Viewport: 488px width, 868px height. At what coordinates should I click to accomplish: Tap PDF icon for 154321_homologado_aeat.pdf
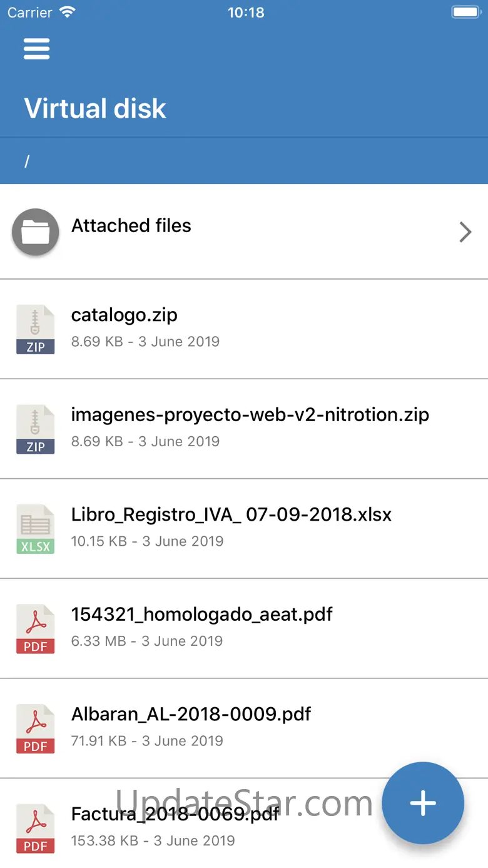[36, 629]
